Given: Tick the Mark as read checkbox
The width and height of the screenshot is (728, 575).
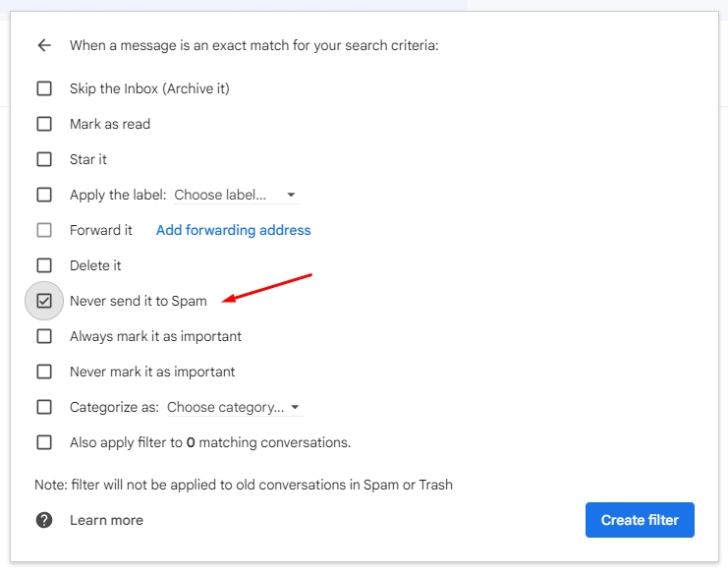Looking at the screenshot, I should click(x=44, y=124).
